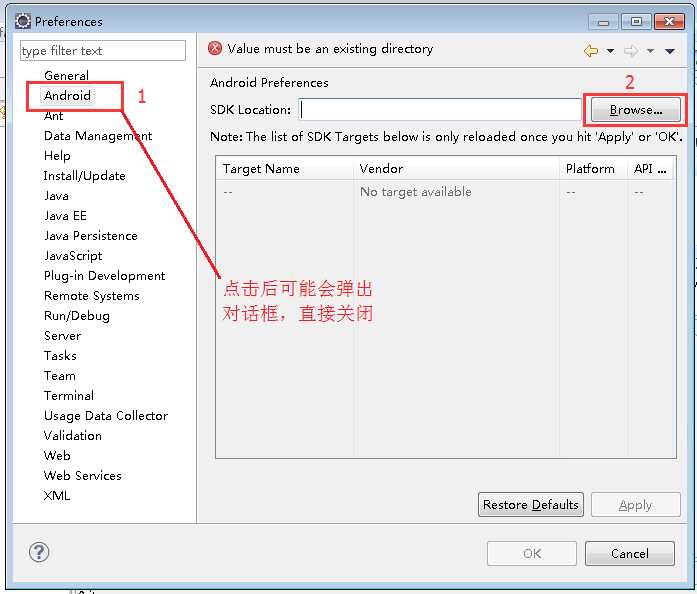The width and height of the screenshot is (697, 594).
Task: Open the back history dropdown arrow
Action: point(610,51)
